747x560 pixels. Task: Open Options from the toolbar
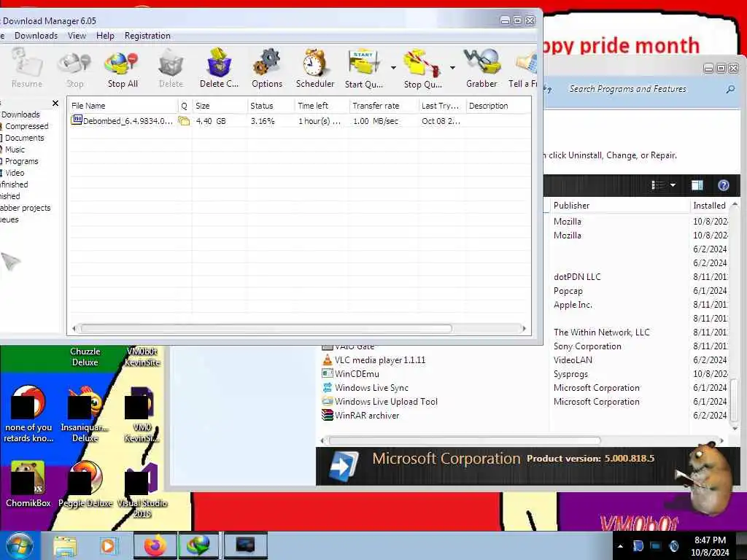(x=267, y=69)
